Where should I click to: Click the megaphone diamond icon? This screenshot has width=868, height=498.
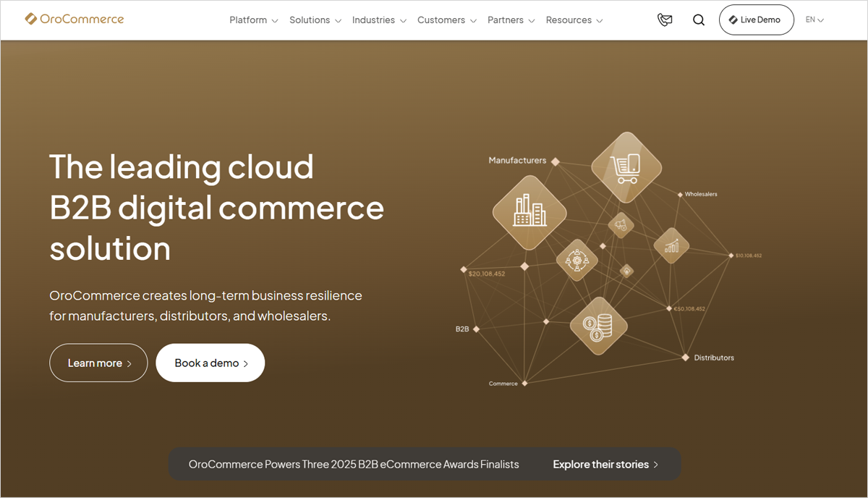tap(621, 225)
